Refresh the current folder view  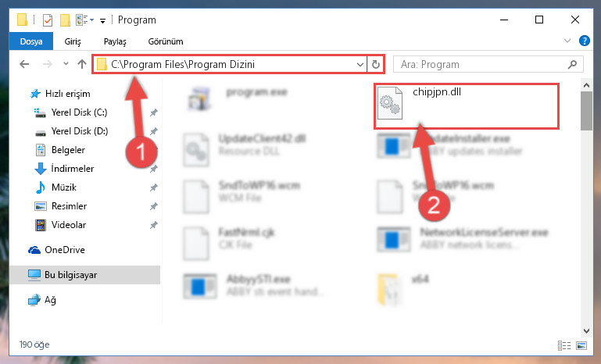[376, 64]
